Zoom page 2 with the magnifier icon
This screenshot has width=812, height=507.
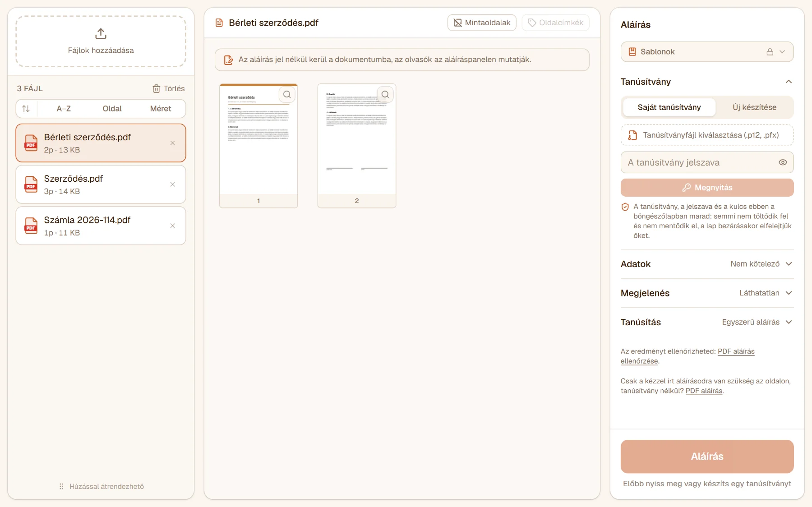(385, 95)
